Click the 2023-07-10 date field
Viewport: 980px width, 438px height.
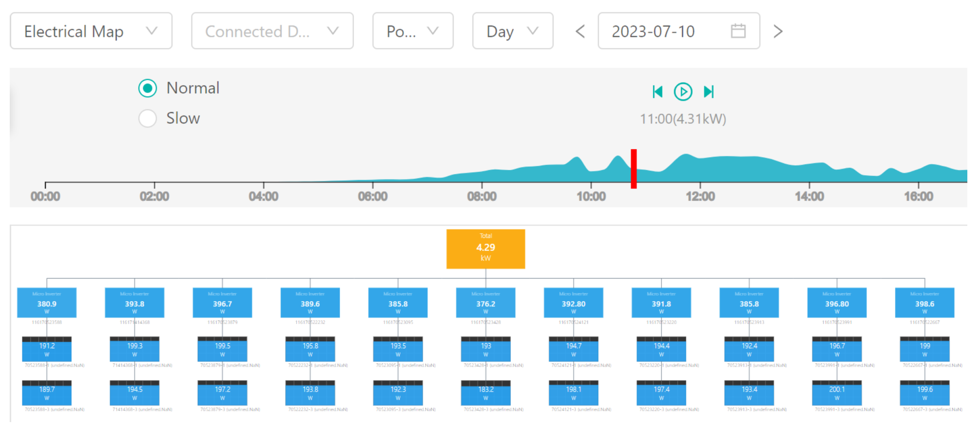pyautogui.click(x=653, y=31)
